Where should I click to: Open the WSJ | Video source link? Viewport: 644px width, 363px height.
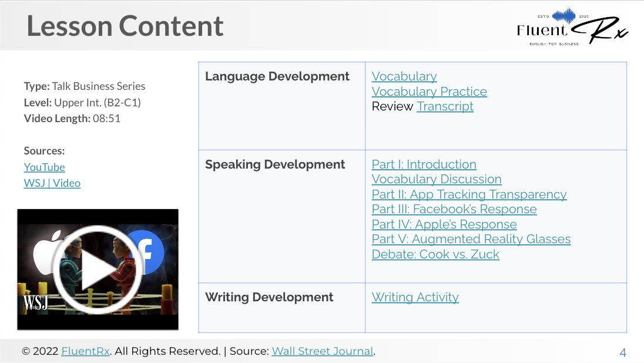(x=52, y=183)
